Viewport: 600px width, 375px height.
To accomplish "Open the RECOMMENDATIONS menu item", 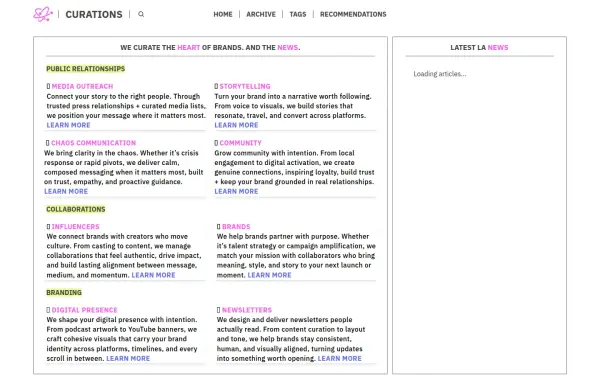I will 353,15.
